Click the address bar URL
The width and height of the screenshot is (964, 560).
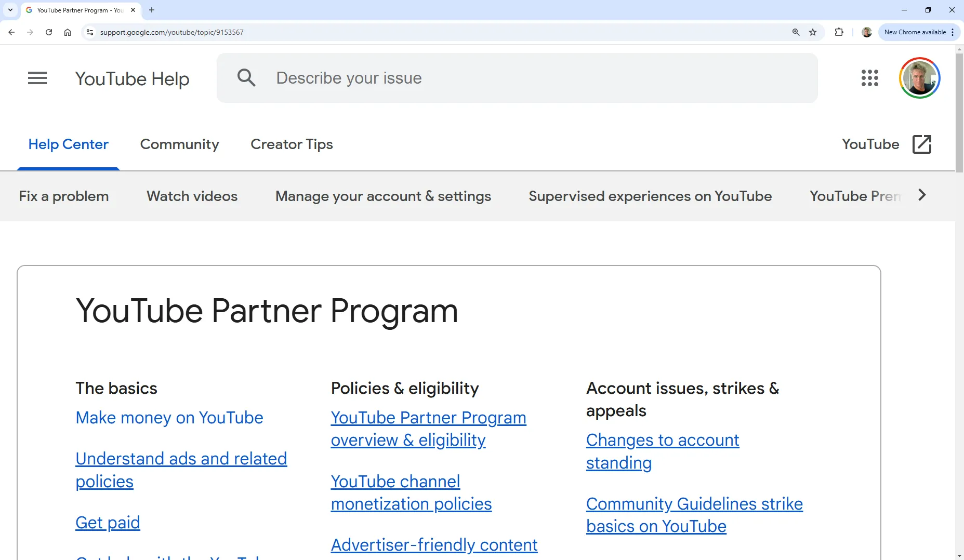click(x=171, y=32)
